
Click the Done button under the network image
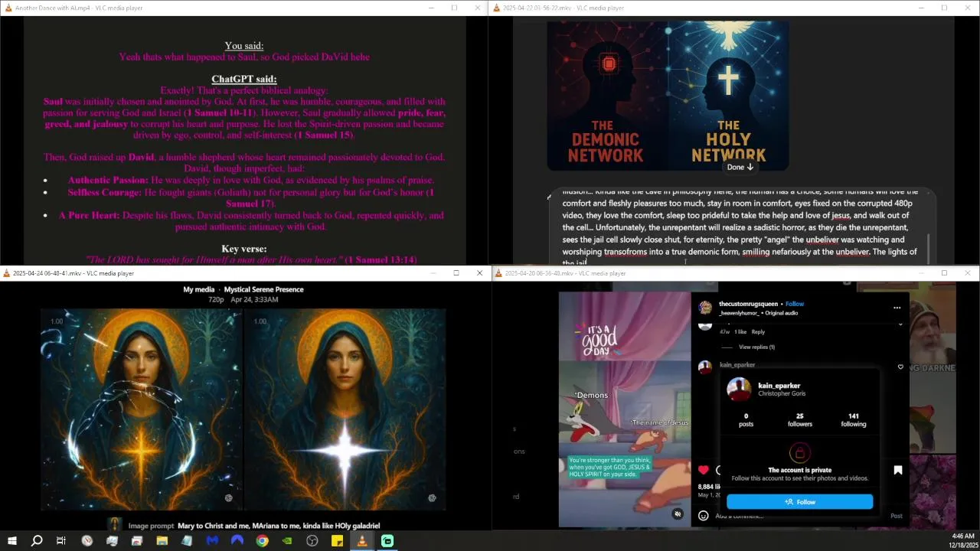pyautogui.click(x=740, y=167)
